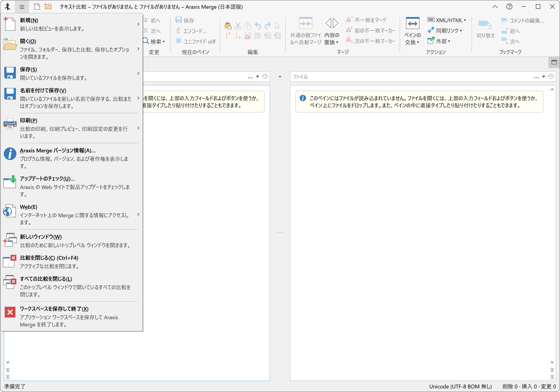
Task: Click the XML/HTML toolbar icon
Action: coord(431,20)
